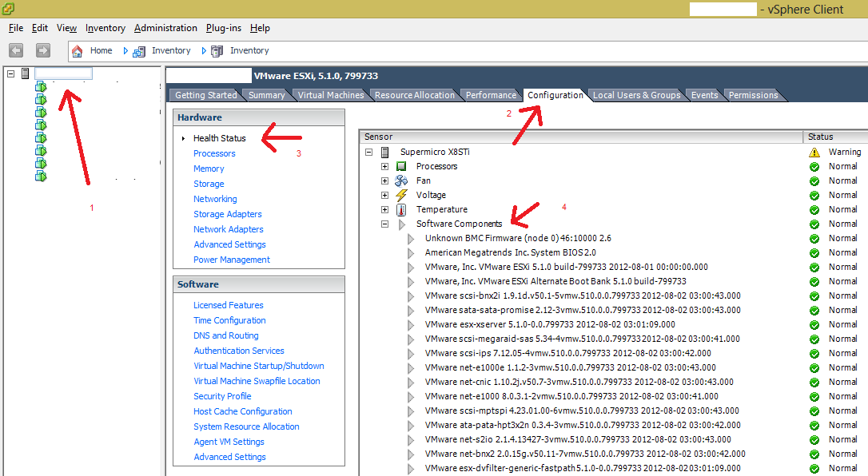Collapse the host node in inventory tree
The image size is (868, 476).
(x=10, y=73)
